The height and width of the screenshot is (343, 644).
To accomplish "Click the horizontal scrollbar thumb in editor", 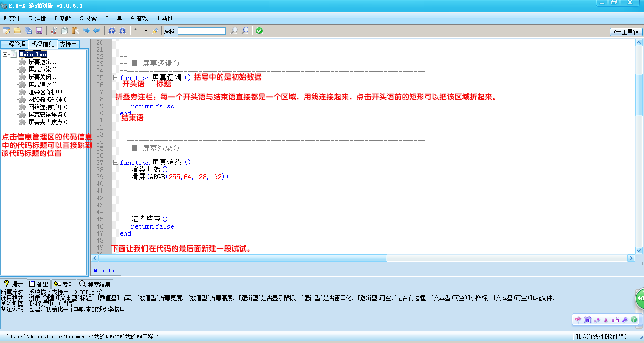I will (x=243, y=258).
